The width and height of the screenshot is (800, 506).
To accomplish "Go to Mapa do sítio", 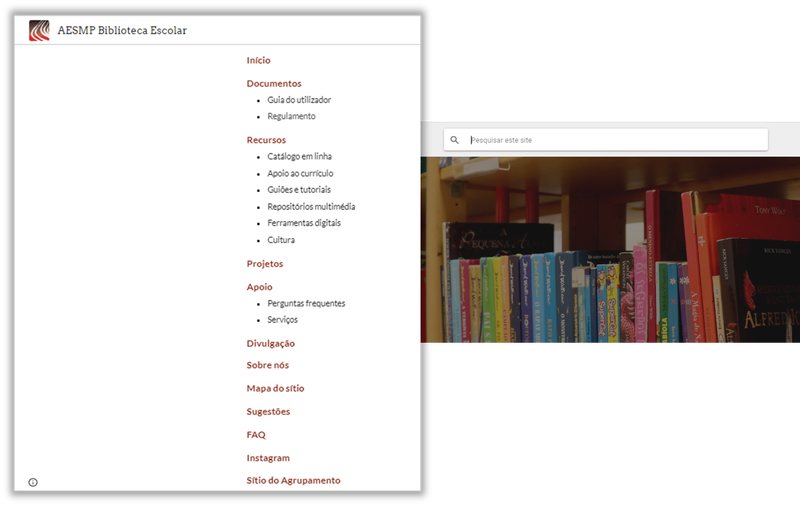I will (275, 388).
